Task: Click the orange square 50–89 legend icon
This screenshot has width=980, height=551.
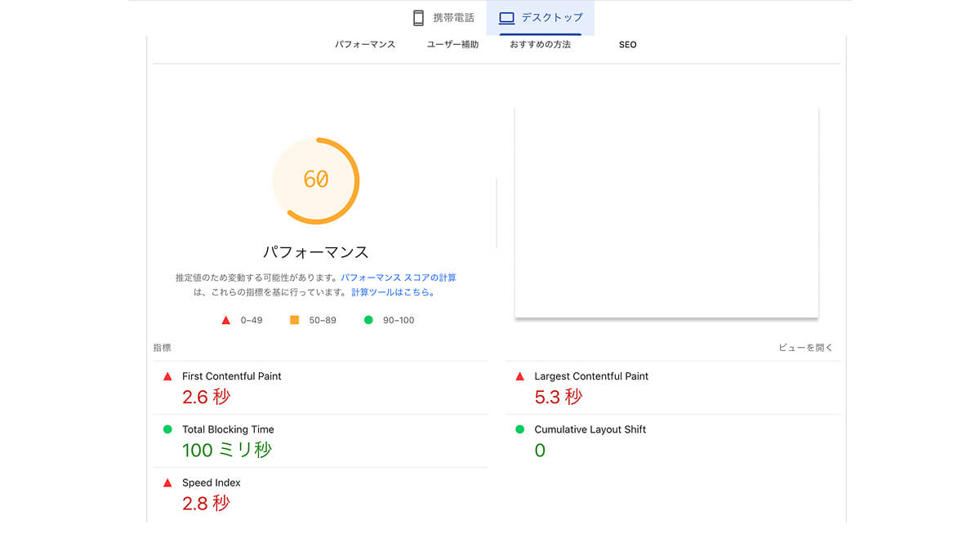Action: (x=295, y=320)
